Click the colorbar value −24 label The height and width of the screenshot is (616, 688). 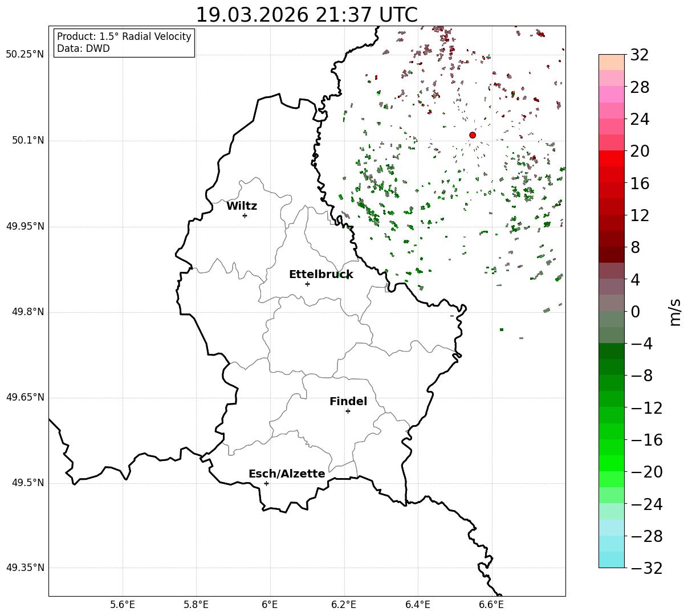646,504
